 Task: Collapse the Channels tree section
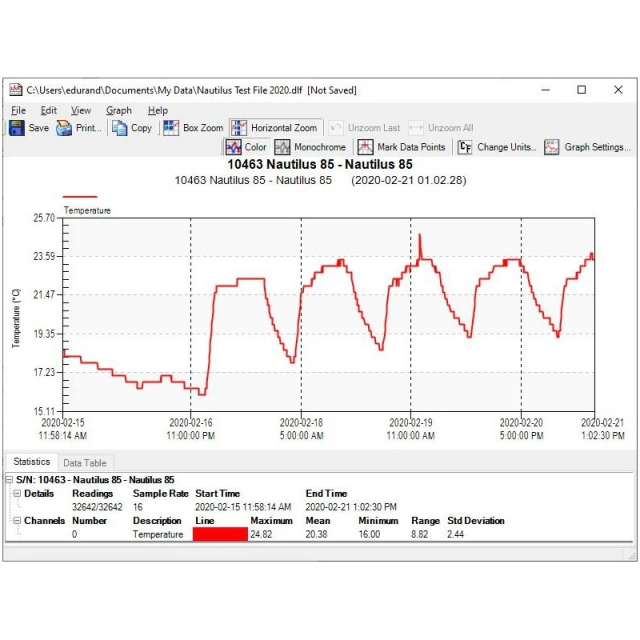pos(17,521)
